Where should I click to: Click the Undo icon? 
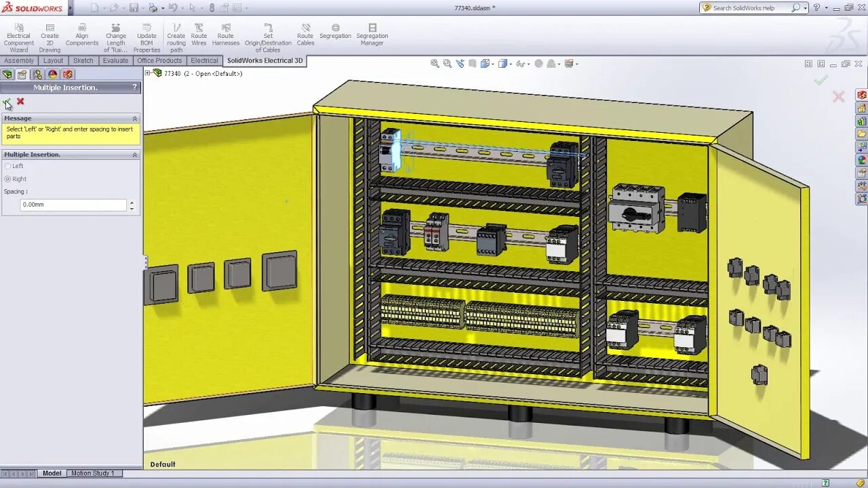tap(172, 8)
